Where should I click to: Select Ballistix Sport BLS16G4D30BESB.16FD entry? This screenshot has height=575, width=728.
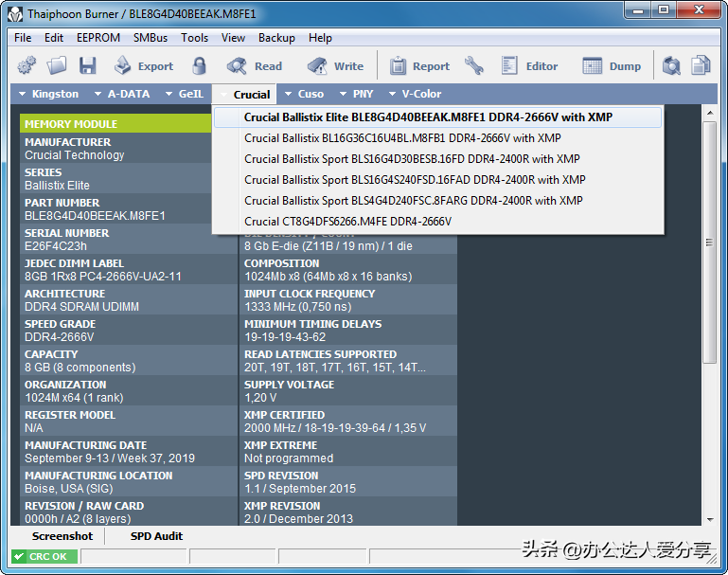click(437, 159)
